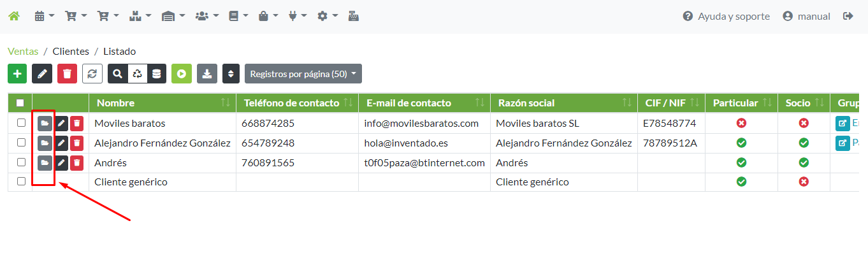Screen dimensions: 868x258
Task: Expand the calendar menu in the navbar
Action: click(44, 17)
